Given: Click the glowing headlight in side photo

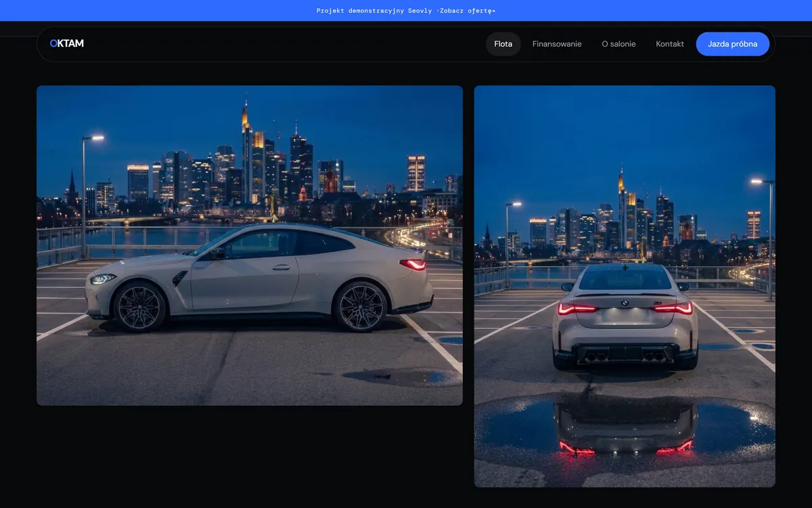Looking at the screenshot, I should click(102, 278).
